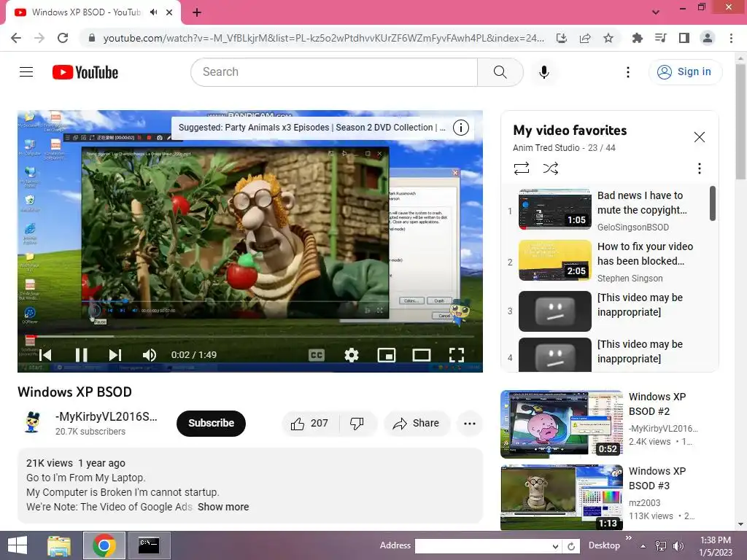Image resolution: width=747 pixels, height=560 pixels.
Task: Open the tab search chevron
Action: (656, 12)
